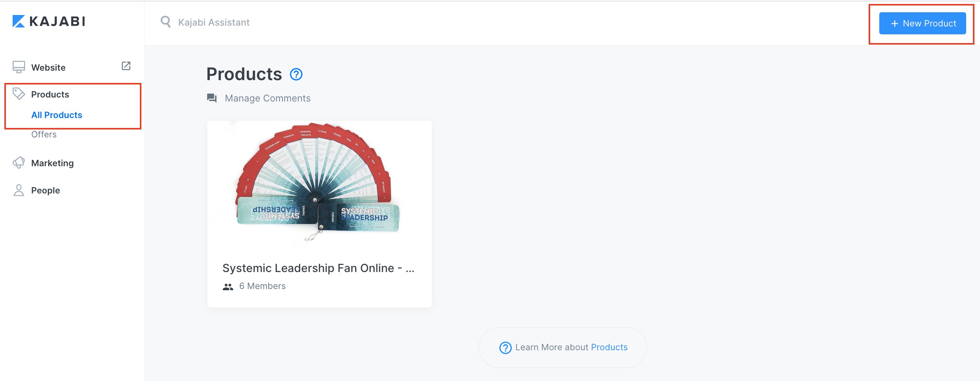Viewport: 980px width, 381px height.
Task: Open website via external link icon
Action: point(126,66)
